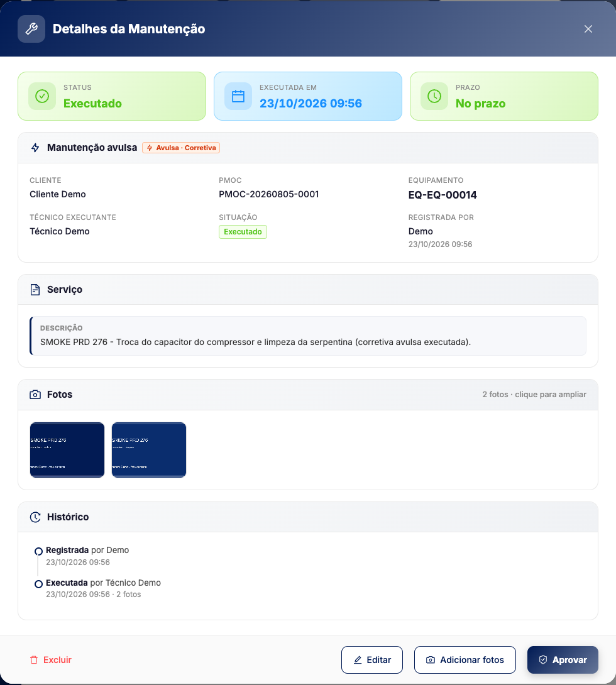Click the green Executado situation badge
The image size is (616, 685).
243,231
